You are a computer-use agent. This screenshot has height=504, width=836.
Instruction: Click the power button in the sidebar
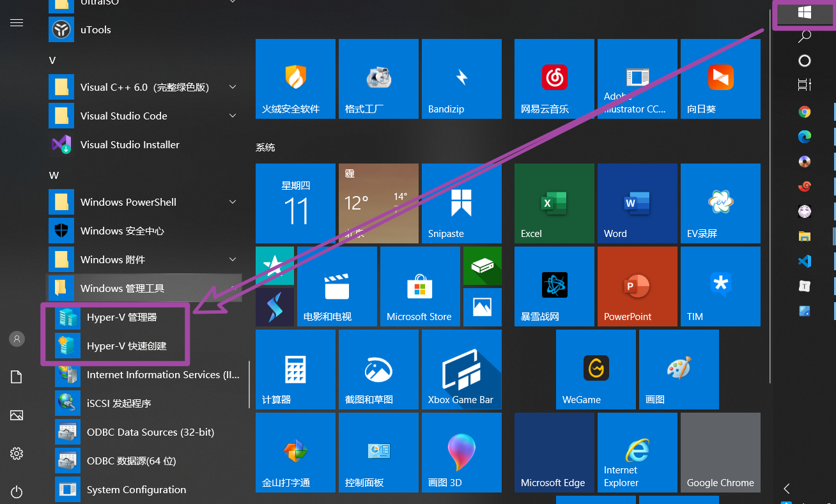click(17, 491)
